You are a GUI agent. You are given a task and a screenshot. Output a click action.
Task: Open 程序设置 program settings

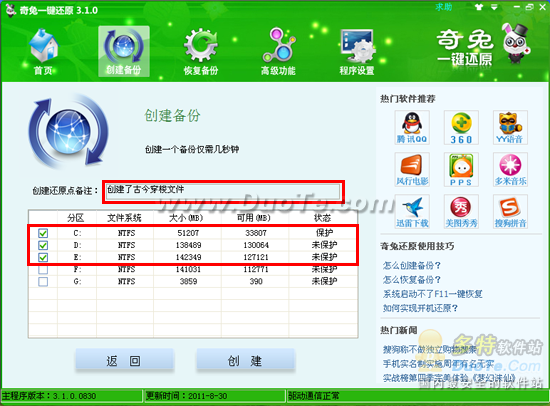point(357,52)
